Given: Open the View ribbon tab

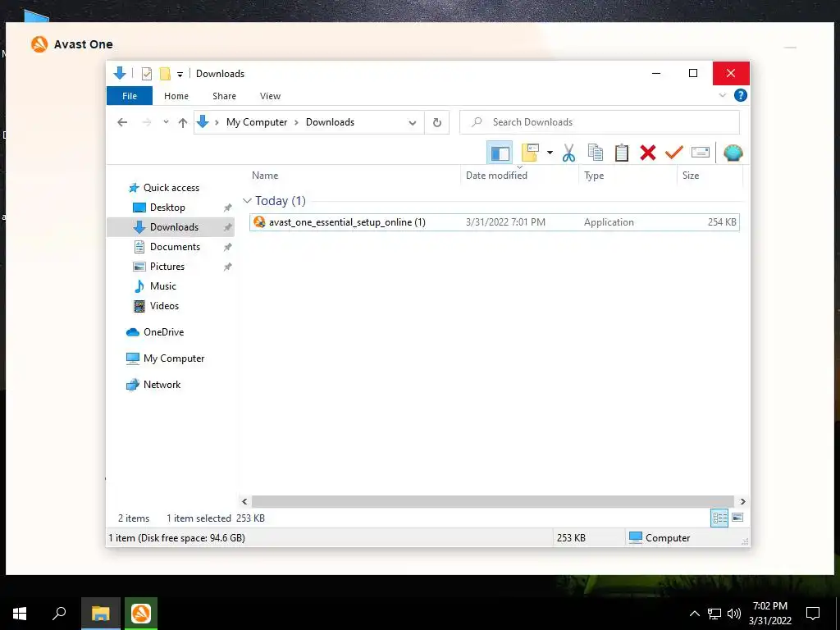Looking at the screenshot, I should tap(270, 96).
